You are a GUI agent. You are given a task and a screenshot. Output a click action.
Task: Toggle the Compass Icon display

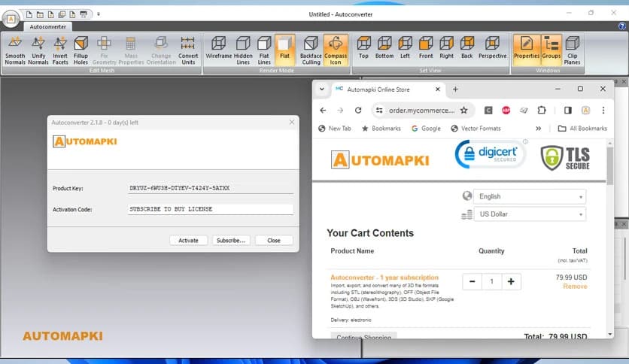(x=336, y=50)
